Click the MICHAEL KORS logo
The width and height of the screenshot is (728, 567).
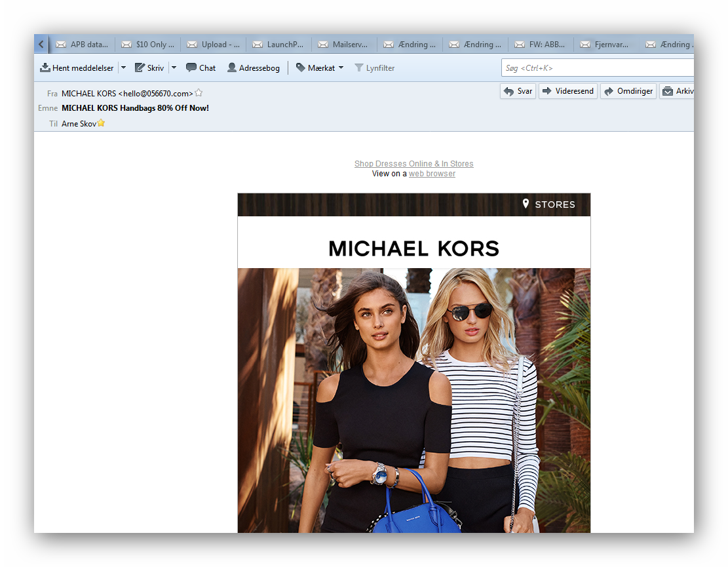coord(413,248)
